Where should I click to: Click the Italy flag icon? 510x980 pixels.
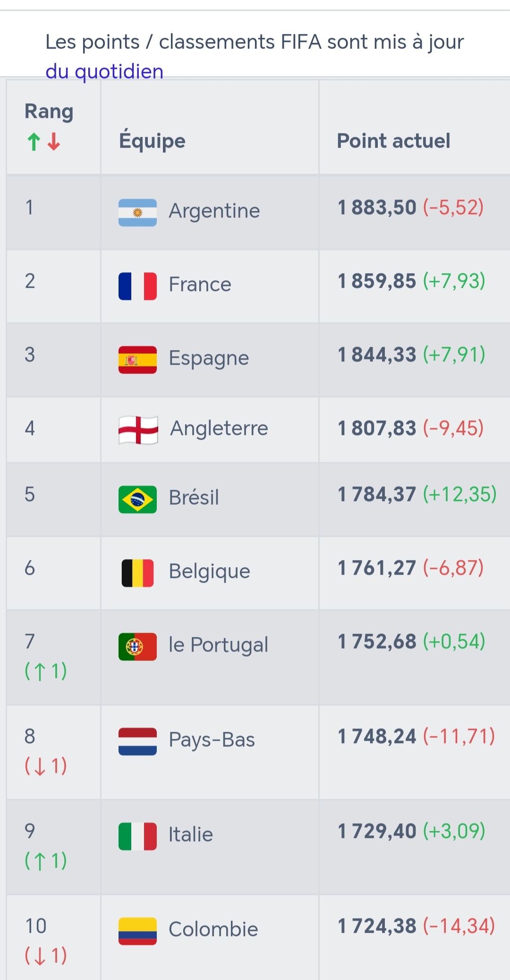click(x=137, y=836)
